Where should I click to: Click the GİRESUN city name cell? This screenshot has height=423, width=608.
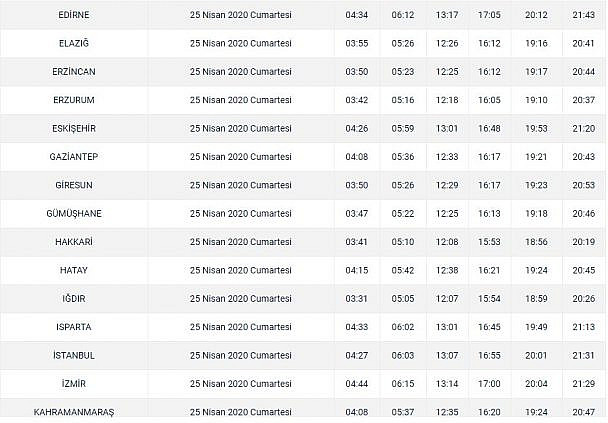coord(74,185)
